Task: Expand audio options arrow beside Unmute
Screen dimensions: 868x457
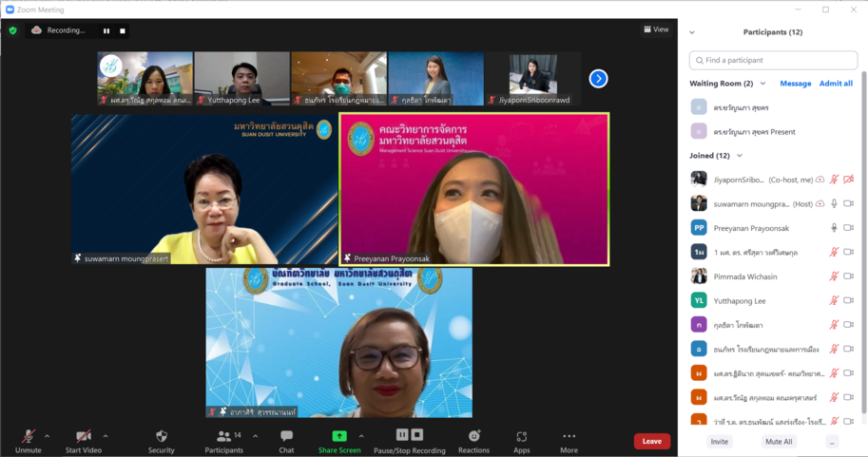Action: coord(47,436)
